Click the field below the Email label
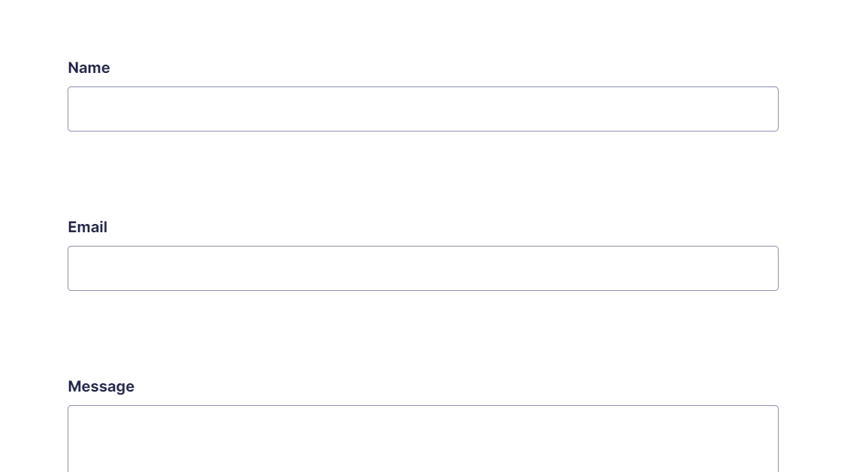The width and height of the screenshot is (868, 472). 423,268
